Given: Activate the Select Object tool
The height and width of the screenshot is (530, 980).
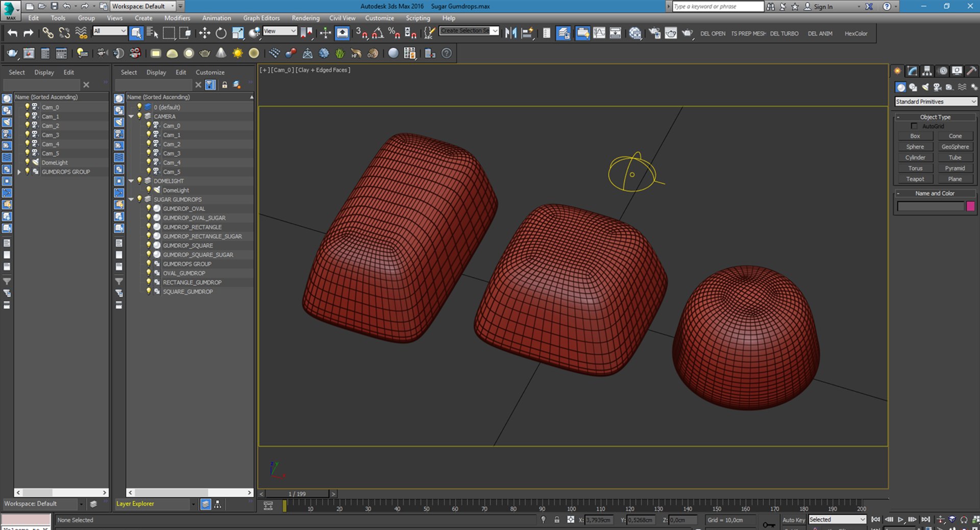Looking at the screenshot, I should pos(136,33).
